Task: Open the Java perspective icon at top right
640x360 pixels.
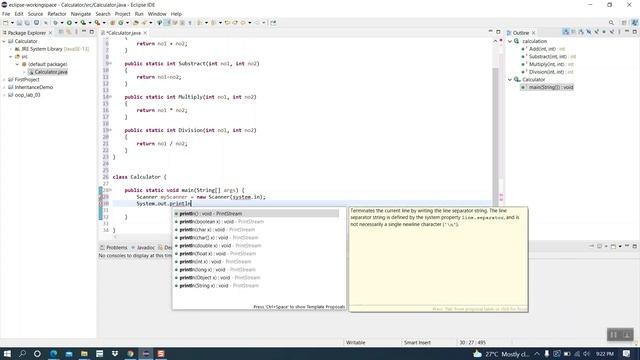Action: (634, 23)
